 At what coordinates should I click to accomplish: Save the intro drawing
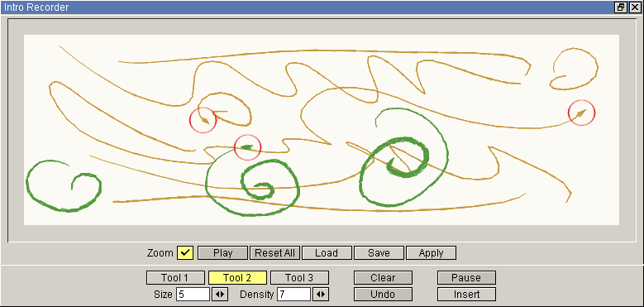379,253
